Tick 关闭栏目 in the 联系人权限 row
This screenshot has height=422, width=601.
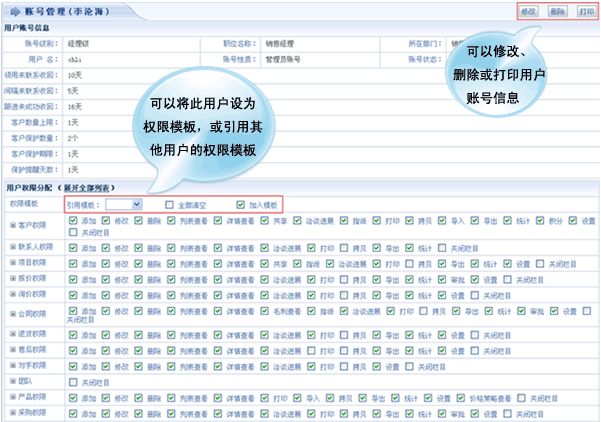442,248
